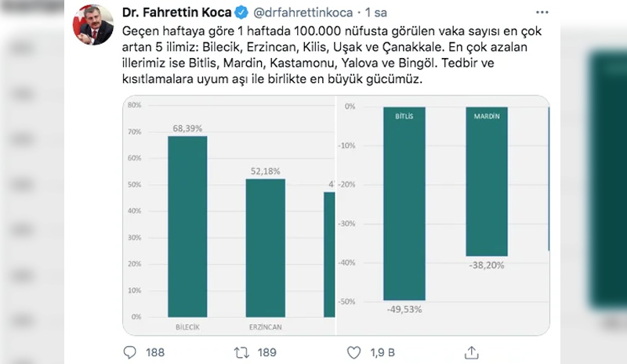Click the 1 sa timestamp
This screenshot has height=364, width=627.
point(376,13)
